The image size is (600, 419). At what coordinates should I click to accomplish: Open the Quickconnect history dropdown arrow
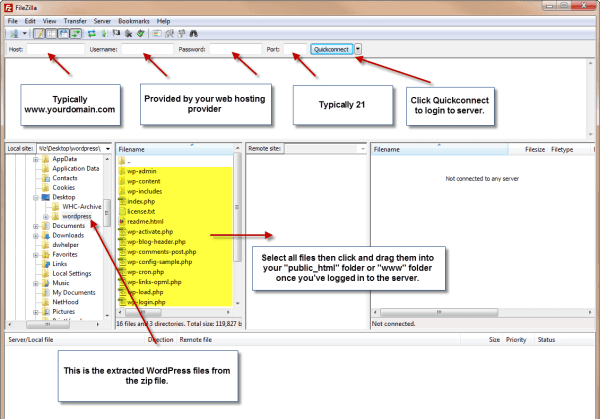[358, 49]
